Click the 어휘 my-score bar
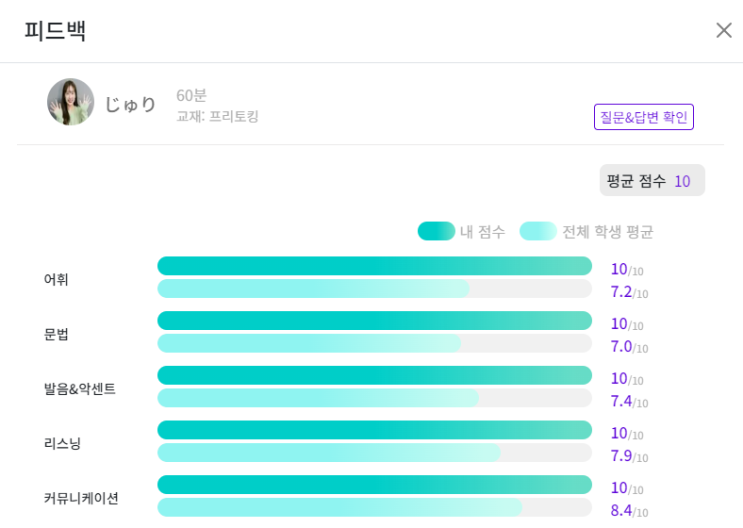The width and height of the screenshot is (743, 528). 374,266
